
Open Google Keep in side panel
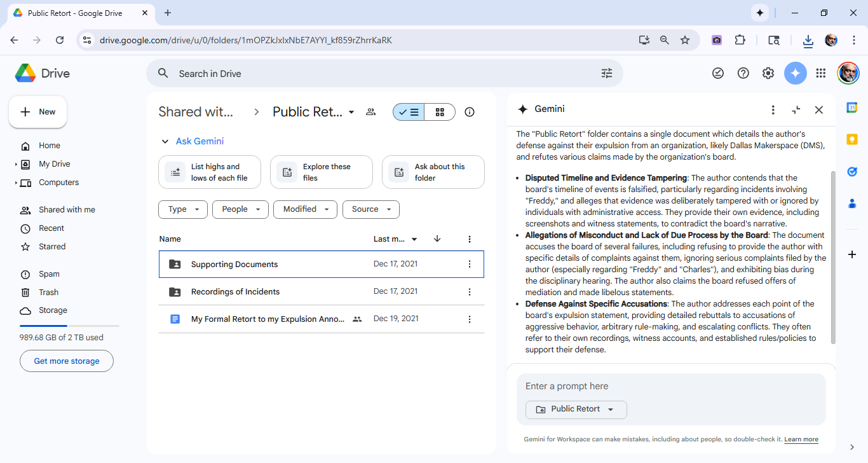(852, 139)
